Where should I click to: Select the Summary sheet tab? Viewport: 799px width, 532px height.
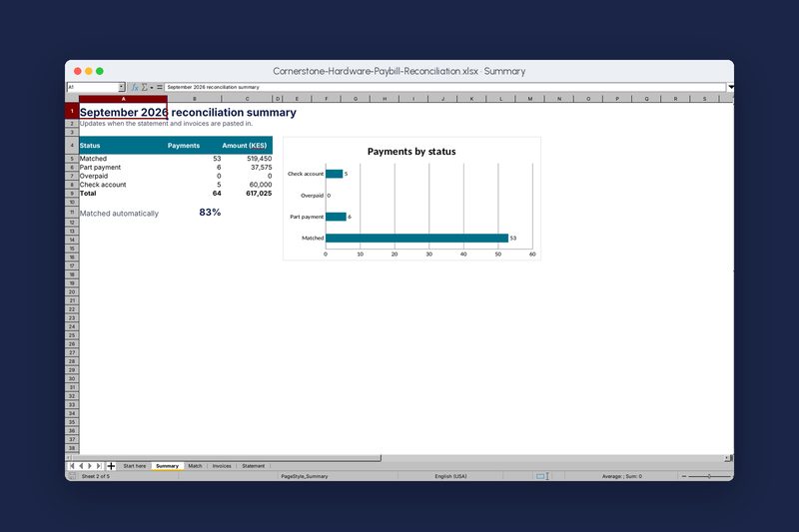[167, 466]
